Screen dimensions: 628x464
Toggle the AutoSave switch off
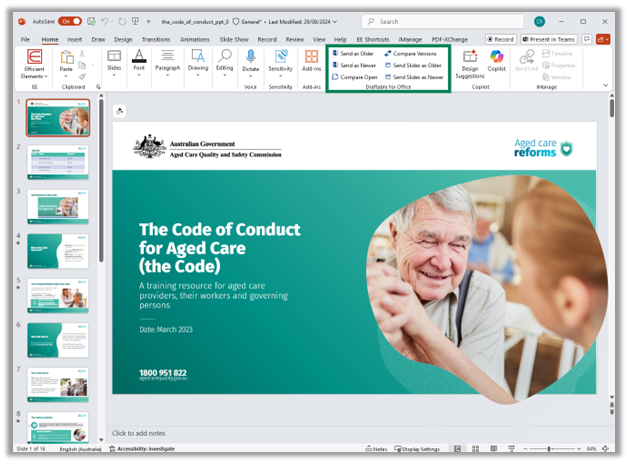click(70, 21)
